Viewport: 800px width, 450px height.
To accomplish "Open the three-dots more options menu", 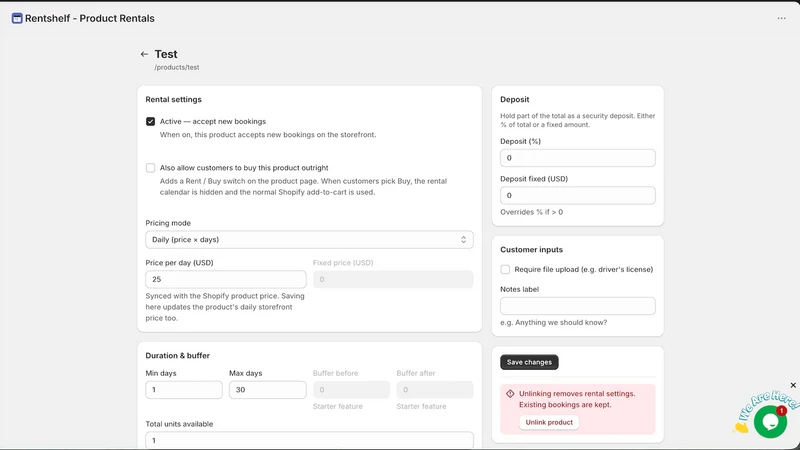I will [x=781, y=18].
